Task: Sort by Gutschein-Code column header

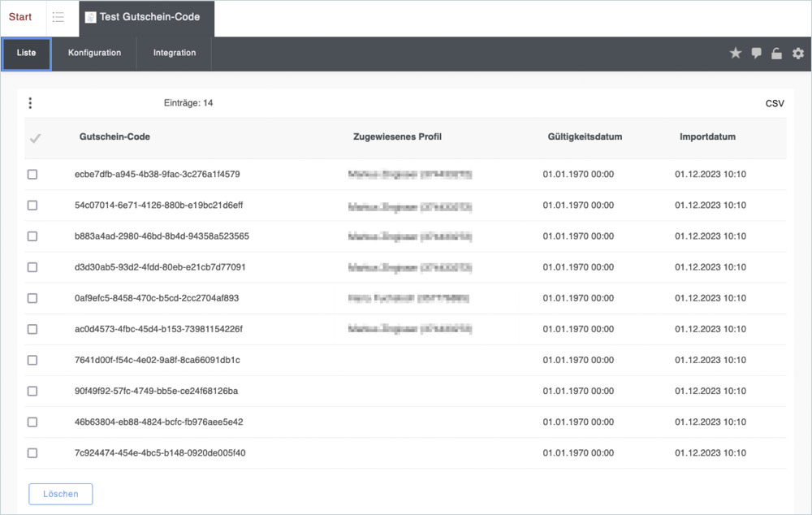Action: 114,136
